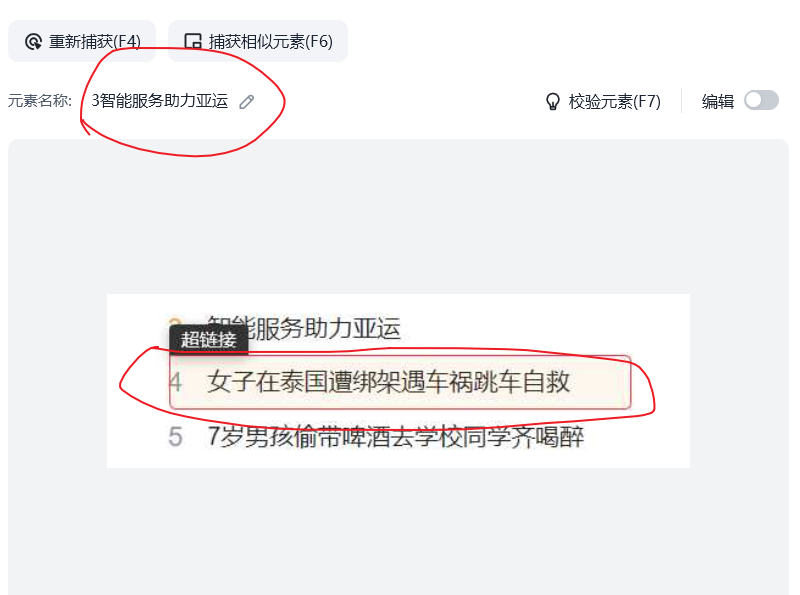Click the 重新捕获(F4) button
Viewport: 800px width, 595px height.
tap(82, 41)
